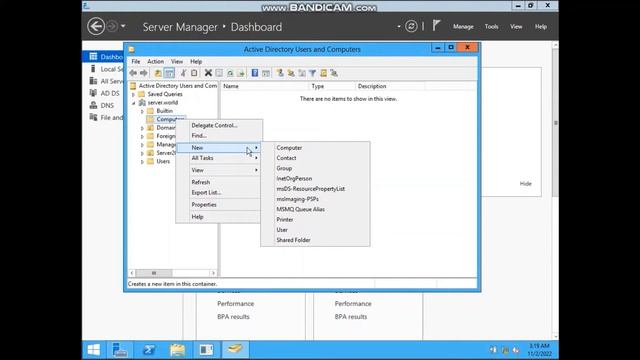This screenshot has height=360, width=640.
Task: Click the Cut scissors toolbar icon
Action: (x=183, y=73)
